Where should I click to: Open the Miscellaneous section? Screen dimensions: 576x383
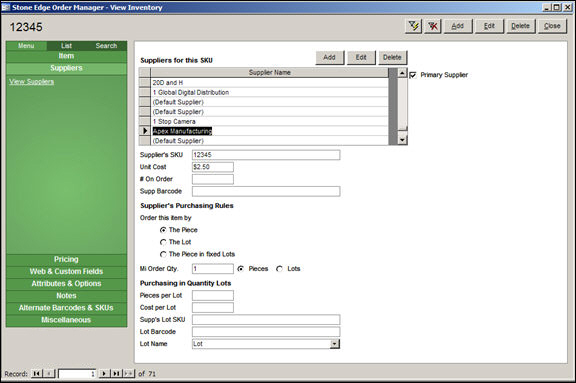[x=66, y=320]
